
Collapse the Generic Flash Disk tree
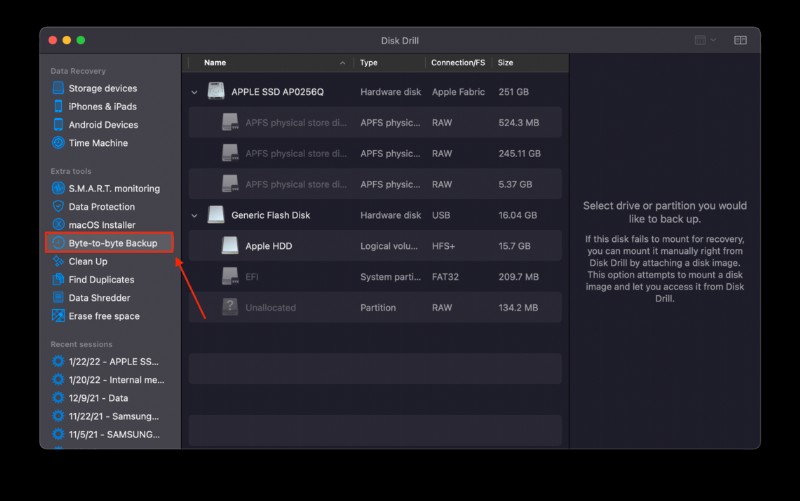[x=194, y=216]
